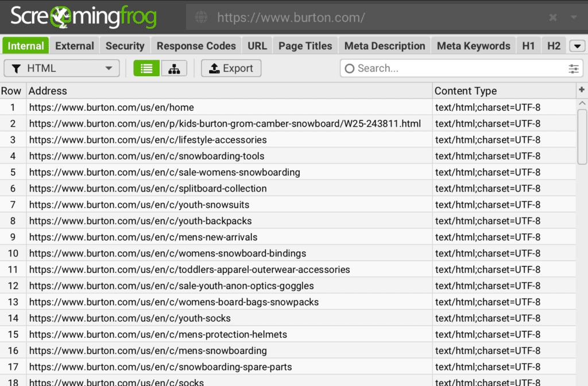Click row number 1 cell
The height and width of the screenshot is (386, 588).
click(13, 107)
